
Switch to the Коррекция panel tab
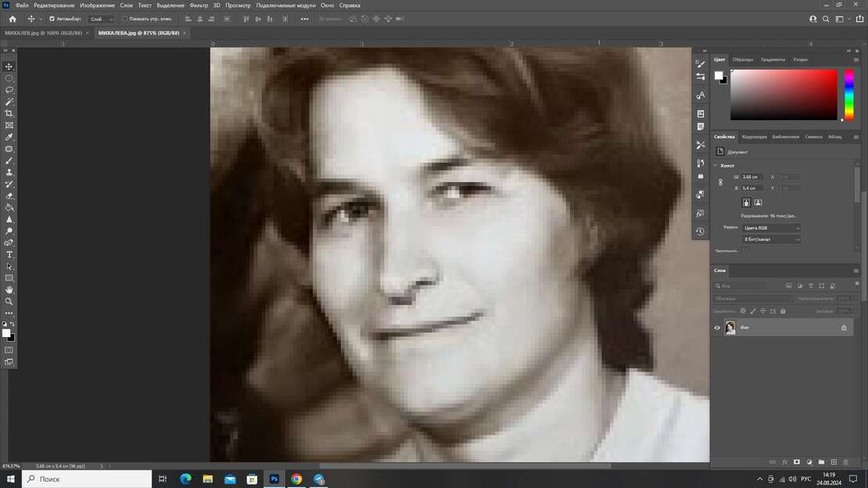coord(754,137)
